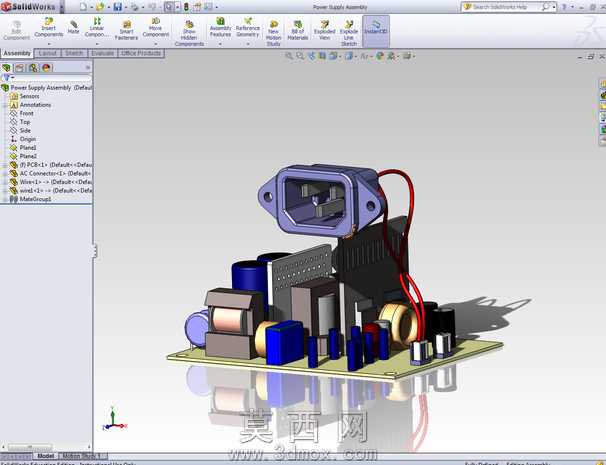
Task: Click the Edit Component tool
Action: coord(16,30)
